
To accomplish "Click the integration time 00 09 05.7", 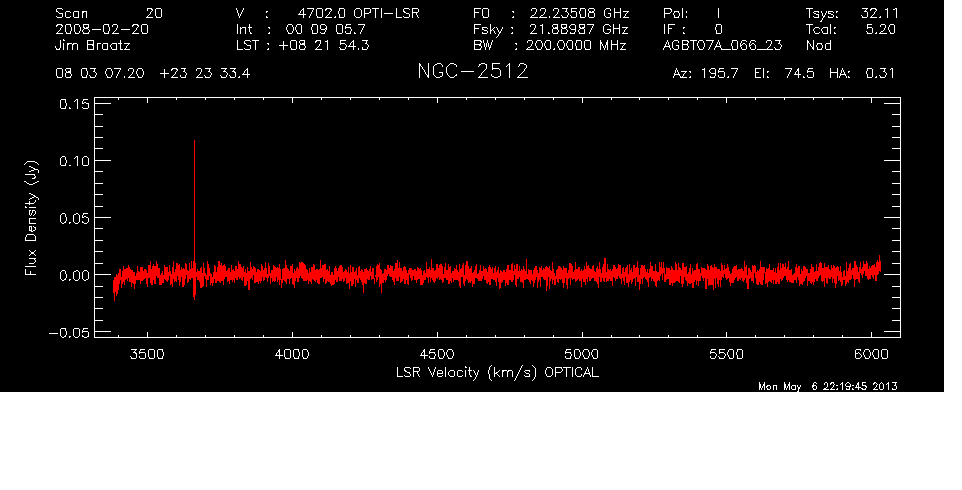I will point(325,29).
